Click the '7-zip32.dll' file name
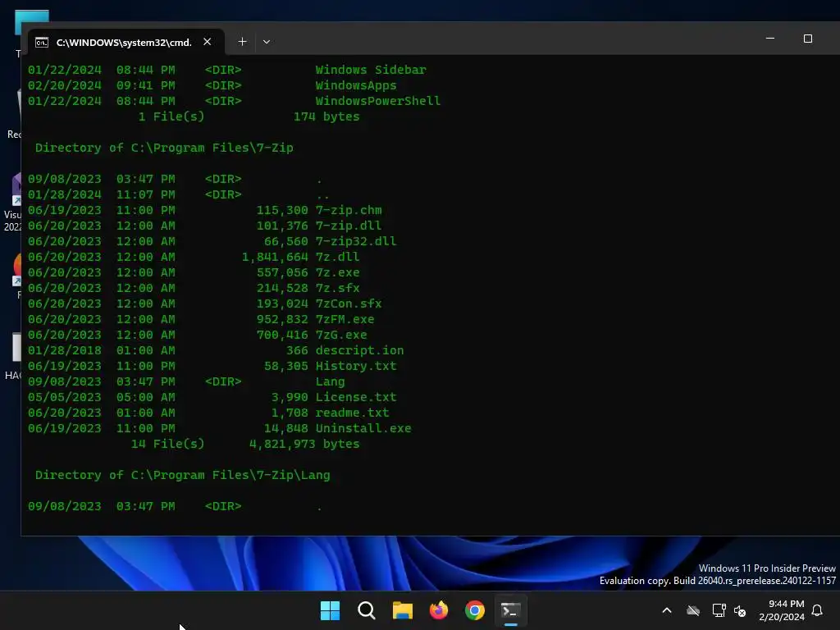The height and width of the screenshot is (630, 840). [356, 241]
